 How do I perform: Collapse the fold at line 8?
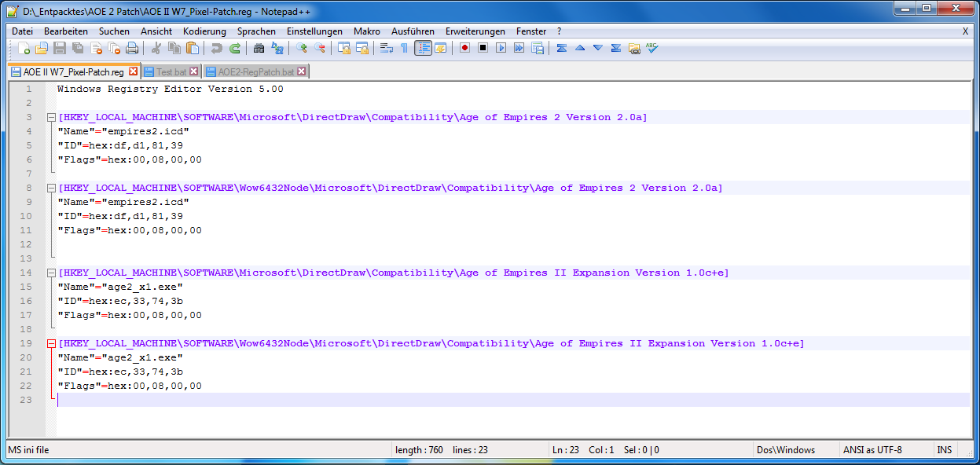[52, 189]
